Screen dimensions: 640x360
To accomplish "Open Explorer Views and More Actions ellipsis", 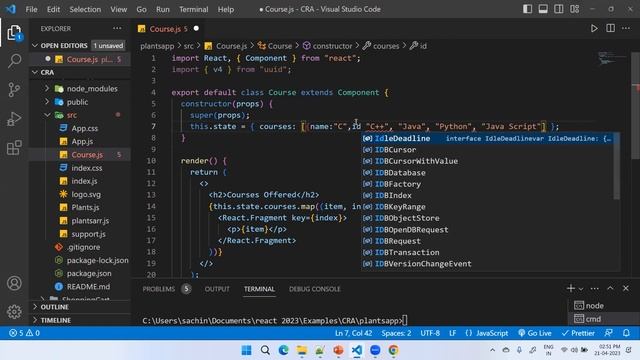I will pyautogui.click(x=117, y=29).
